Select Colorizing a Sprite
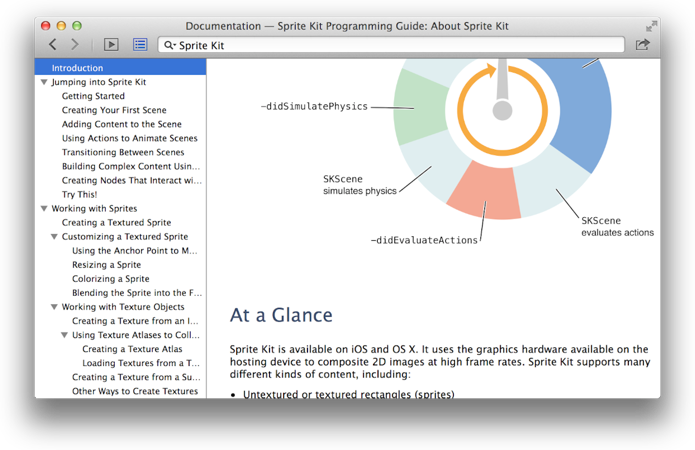This screenshot has height=450, width=695. point(110,279)
